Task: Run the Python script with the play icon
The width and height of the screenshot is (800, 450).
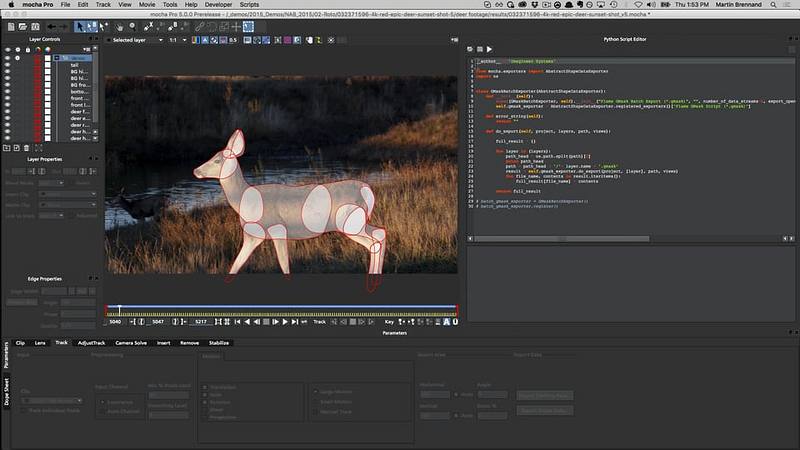Action: [x=489, y=49]
